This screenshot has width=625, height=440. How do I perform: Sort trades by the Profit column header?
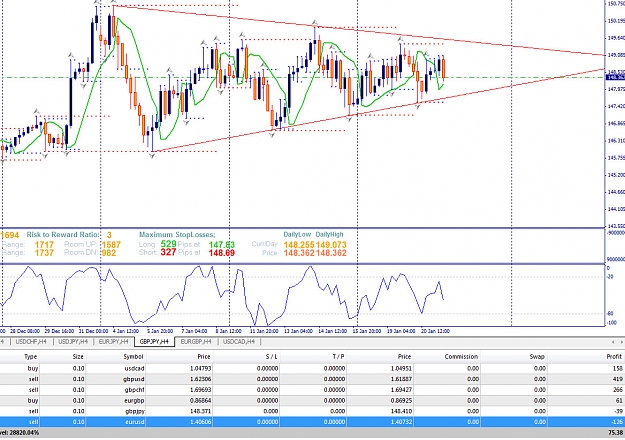(x=614, y=356)
